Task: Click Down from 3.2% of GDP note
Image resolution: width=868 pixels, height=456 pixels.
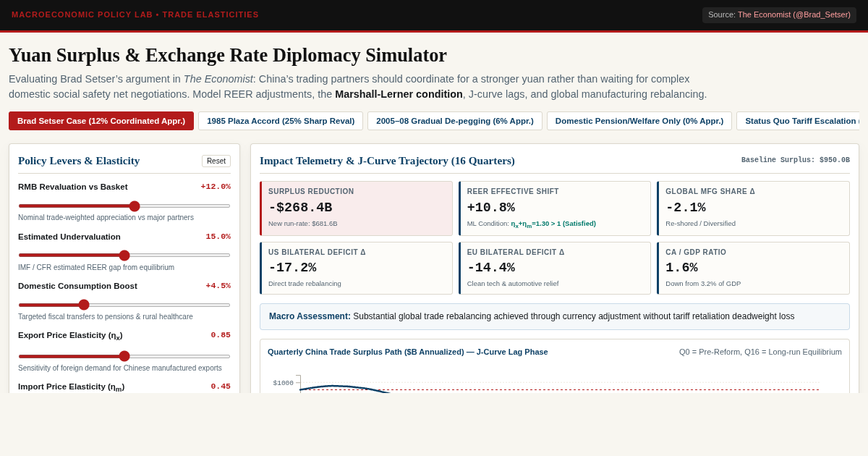Action: [703, 284]
